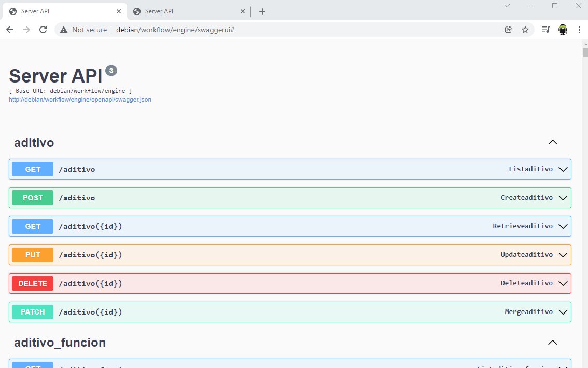
Task: Click the Deleteaditivo operation label
Action: (526, 283)
